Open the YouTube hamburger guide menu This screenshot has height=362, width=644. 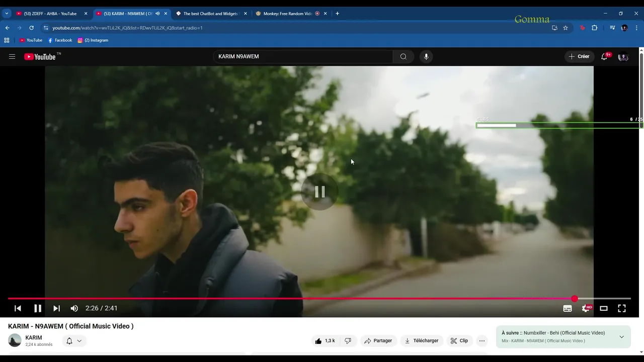(12, 57)
